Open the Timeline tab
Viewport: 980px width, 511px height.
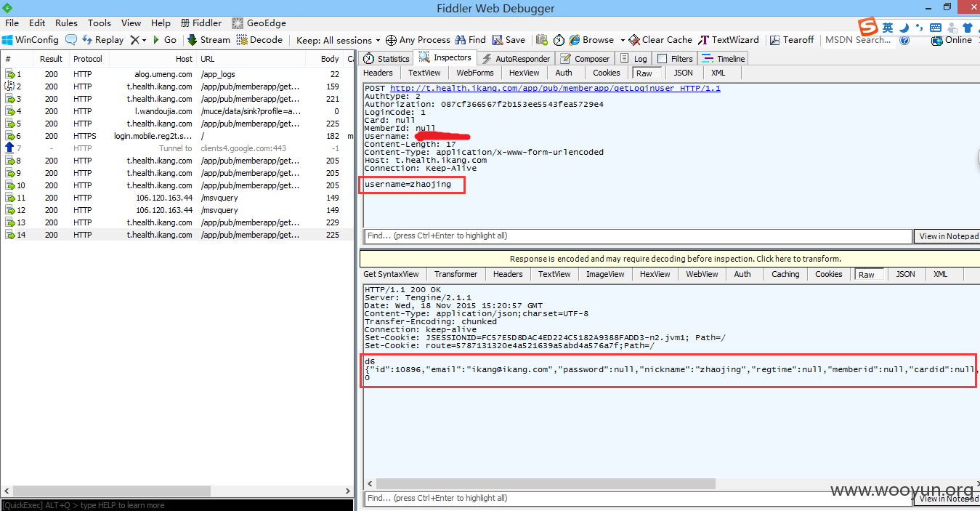724,59
